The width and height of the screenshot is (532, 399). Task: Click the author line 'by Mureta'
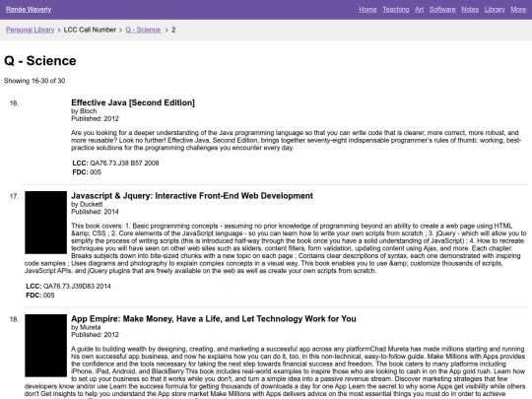coord(86,327)
